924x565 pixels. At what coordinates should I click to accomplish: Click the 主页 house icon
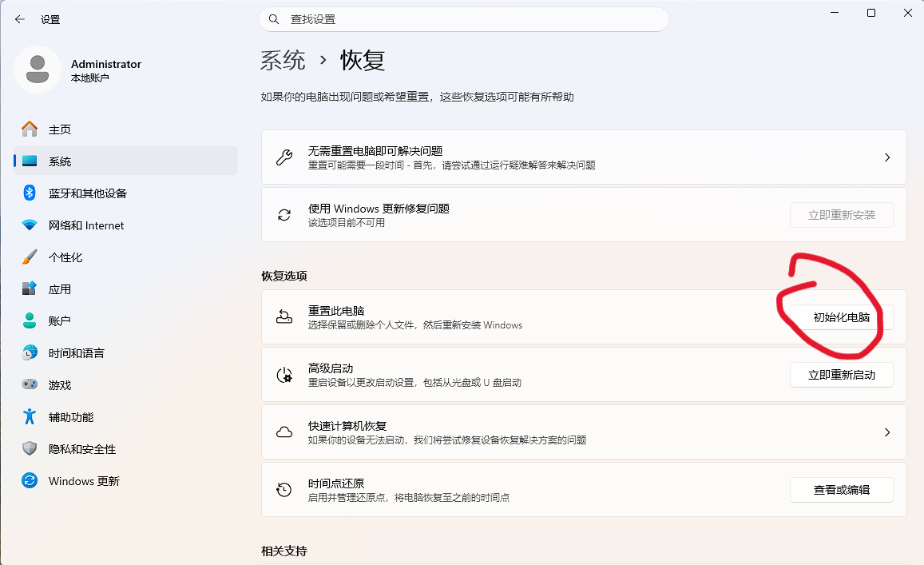tap(30, 129)
